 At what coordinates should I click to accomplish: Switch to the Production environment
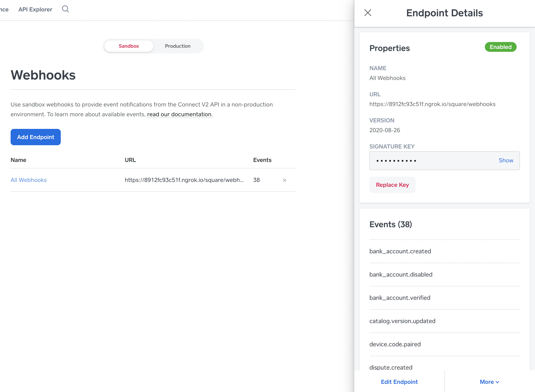(x=178, y=46)
